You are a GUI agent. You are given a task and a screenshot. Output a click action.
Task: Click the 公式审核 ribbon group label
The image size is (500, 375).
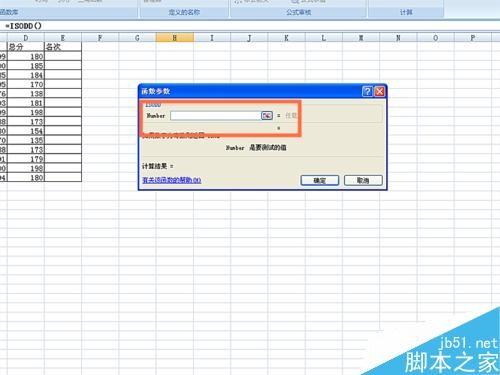coord(298,12)
